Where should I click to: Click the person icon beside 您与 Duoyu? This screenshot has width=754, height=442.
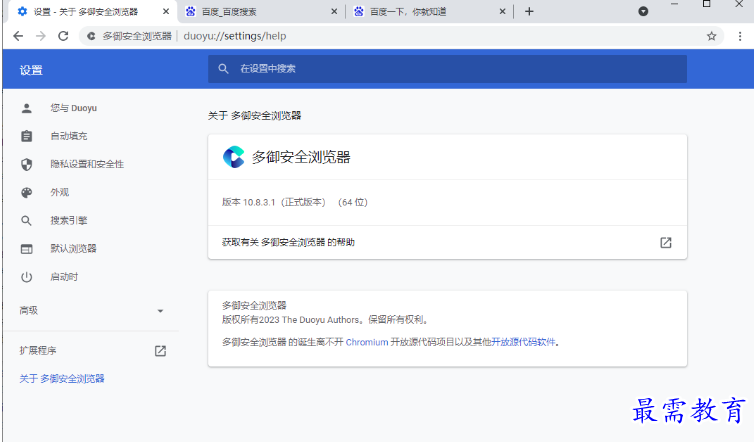click(x=26, y=108)
